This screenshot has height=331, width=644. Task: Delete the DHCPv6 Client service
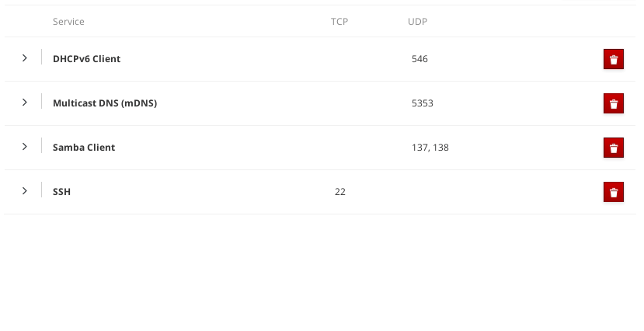tap(613, 60)
